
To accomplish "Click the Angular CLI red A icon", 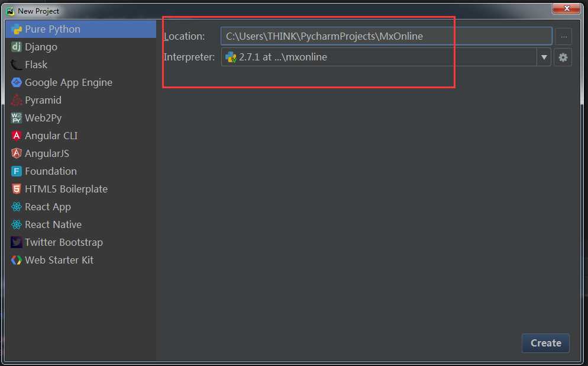I will pos(17,136).
